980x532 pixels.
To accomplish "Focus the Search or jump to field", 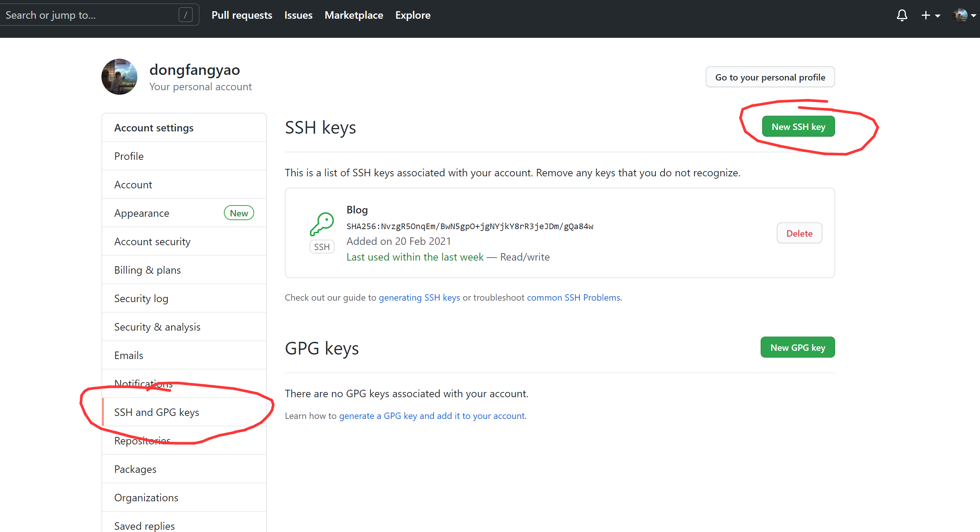I will point(99,15).
